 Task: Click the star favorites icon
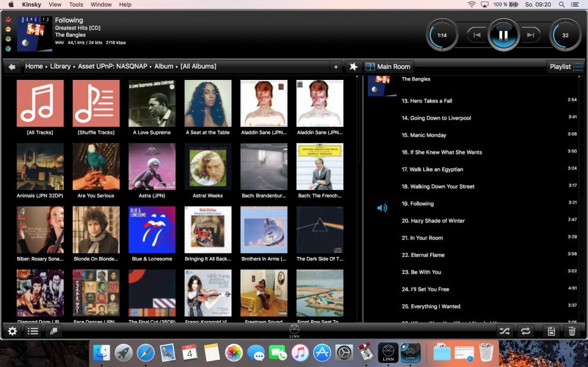pyautogui.click(x=354, y=67)
